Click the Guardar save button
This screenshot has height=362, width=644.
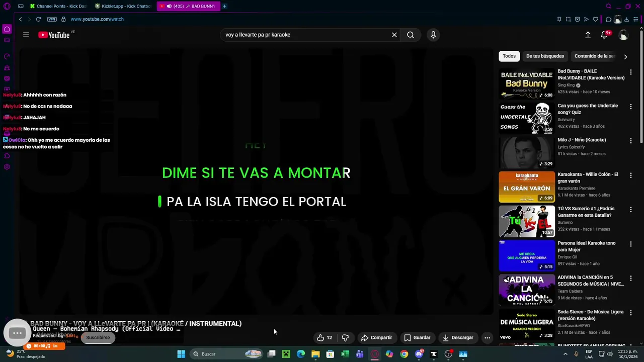pos(417,338)
